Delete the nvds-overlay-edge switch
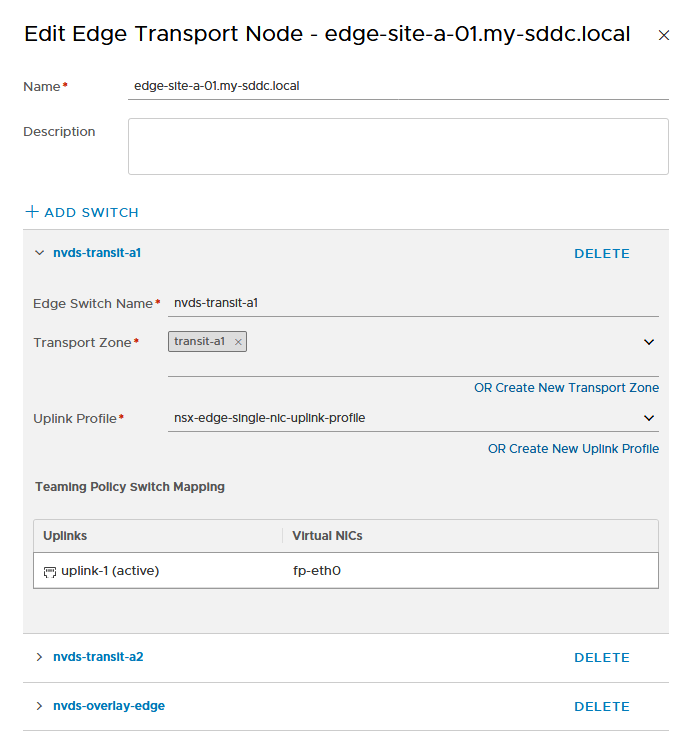This screenshot has height=731, width=692. (x=602, y=706)
